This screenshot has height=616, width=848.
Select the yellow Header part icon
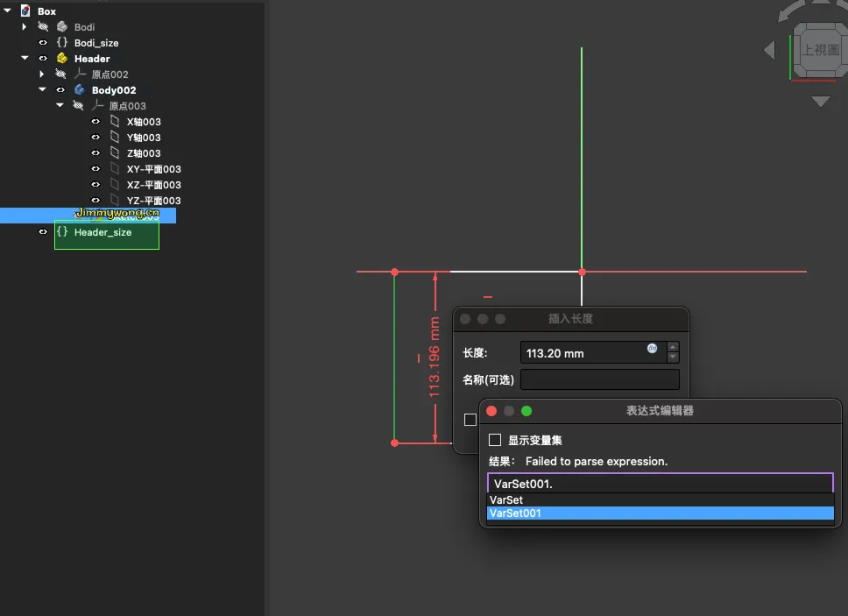(x=61, y=59)
